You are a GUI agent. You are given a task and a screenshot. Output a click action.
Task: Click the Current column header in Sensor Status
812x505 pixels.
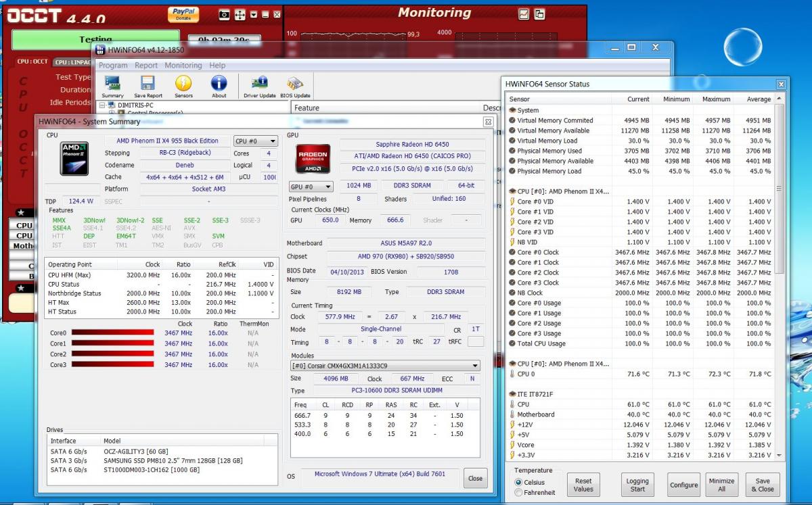point(631,99)
